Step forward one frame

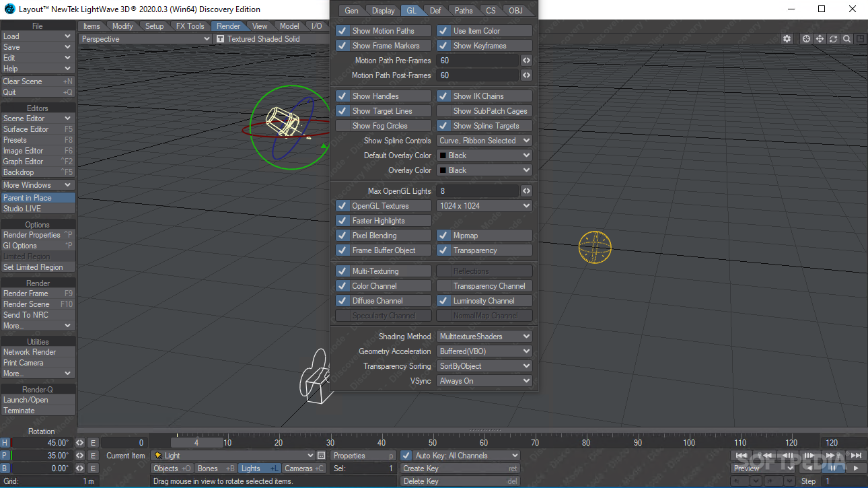pyautogui.click(x=809, y=456)
